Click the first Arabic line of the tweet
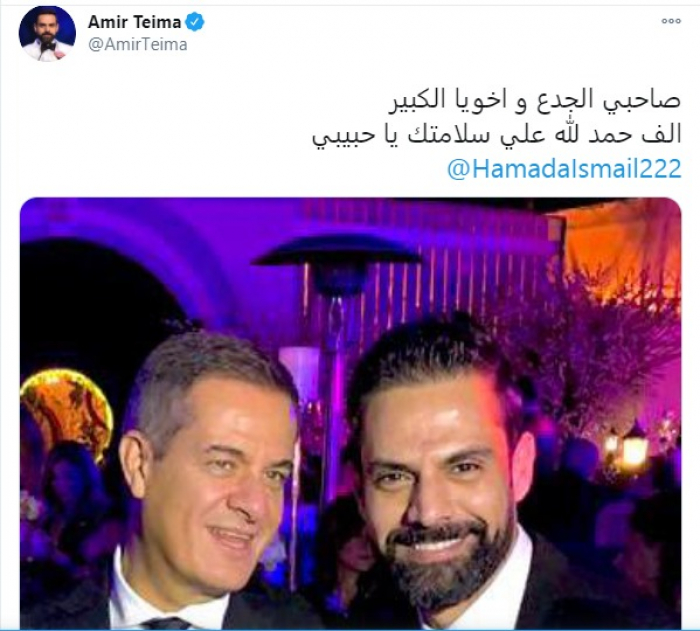Viewport: 700px width, 631px height. 536,99
